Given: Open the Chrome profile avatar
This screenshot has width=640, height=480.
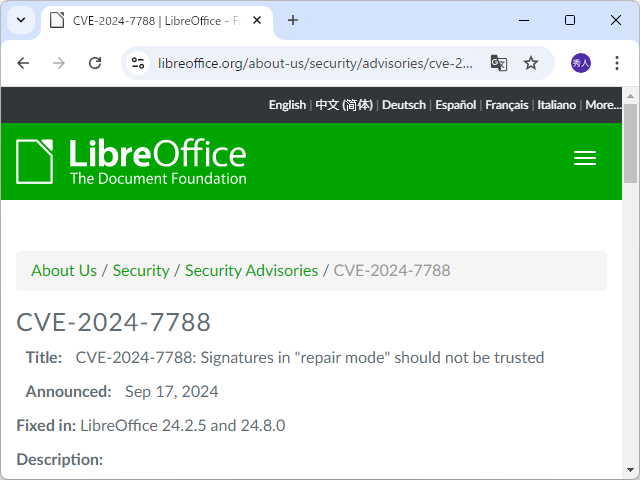Looking at the screenshot, I should click(x=581, y=63).
